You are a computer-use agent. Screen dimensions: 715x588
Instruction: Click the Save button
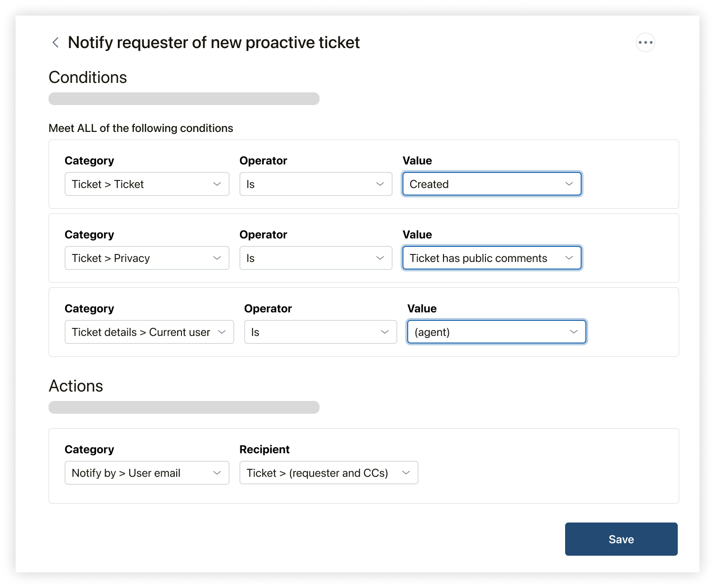(x=621, y=539)
